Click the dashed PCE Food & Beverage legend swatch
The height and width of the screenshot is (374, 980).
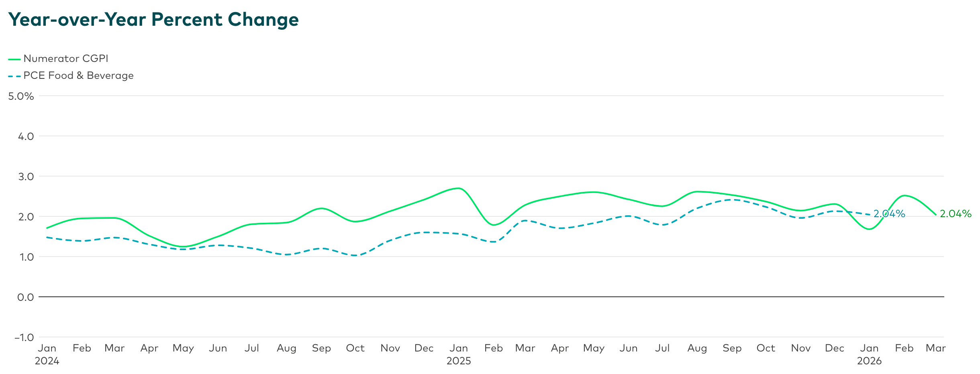[x=14, y=76]
